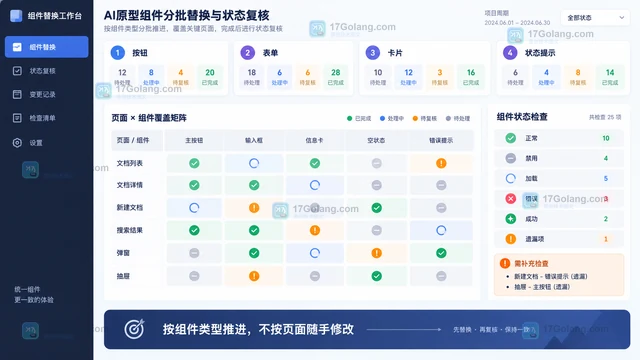The width and height of the screenshot is (640, 360).
Task: Click the 状态复核 checkbox icon
Action: (x=17, y=71)
